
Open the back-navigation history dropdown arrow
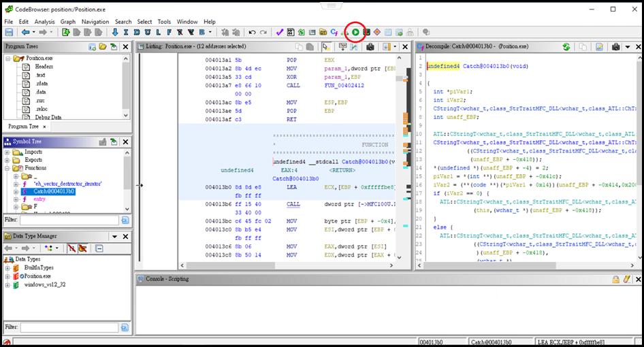pyautogui.click(x=33, y=32)
